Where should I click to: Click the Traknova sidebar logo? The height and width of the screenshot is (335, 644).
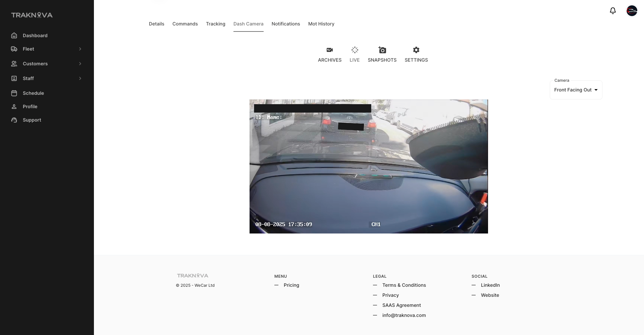tap(32, 15)
